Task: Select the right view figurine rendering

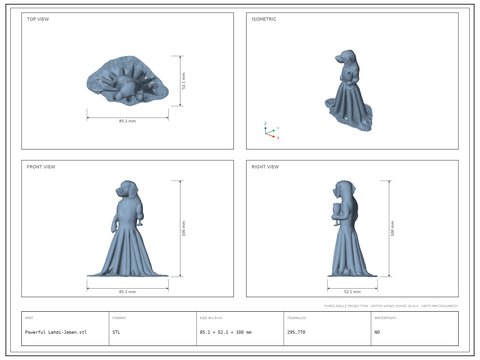Action: pyautogui.click(x=352, y=229)
